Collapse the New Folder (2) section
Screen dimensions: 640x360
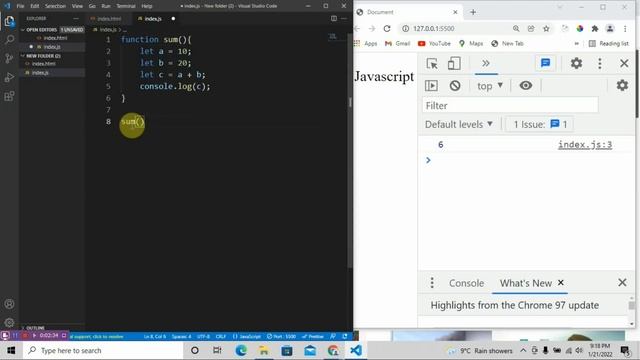[x=43, y=56]
